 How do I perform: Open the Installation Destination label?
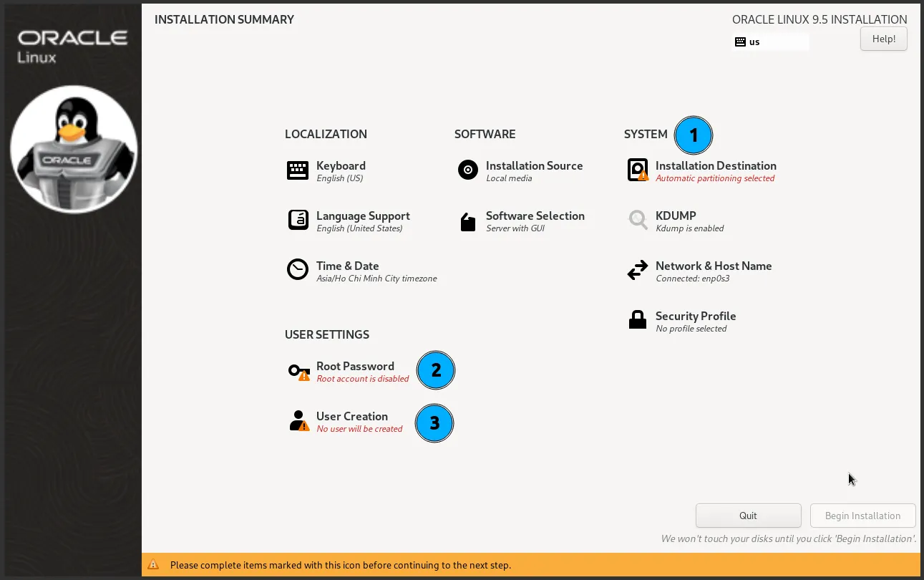coord(716,165)
